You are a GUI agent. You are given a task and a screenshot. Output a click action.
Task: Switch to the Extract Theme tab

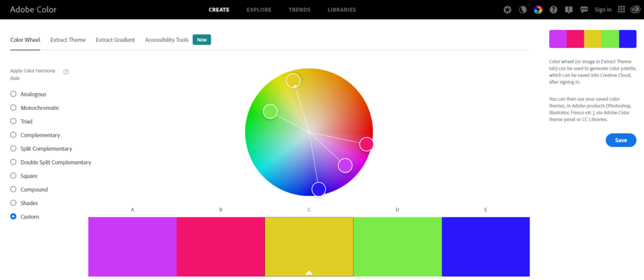tap(68, 40)
